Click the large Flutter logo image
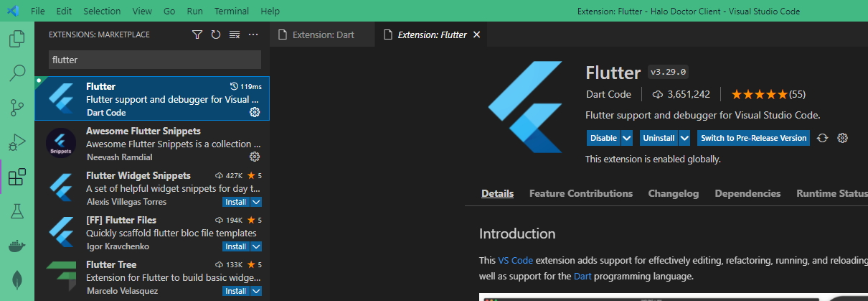Image resolution: width=868 pixels, height=301 pixels. [x=526, y=108]
